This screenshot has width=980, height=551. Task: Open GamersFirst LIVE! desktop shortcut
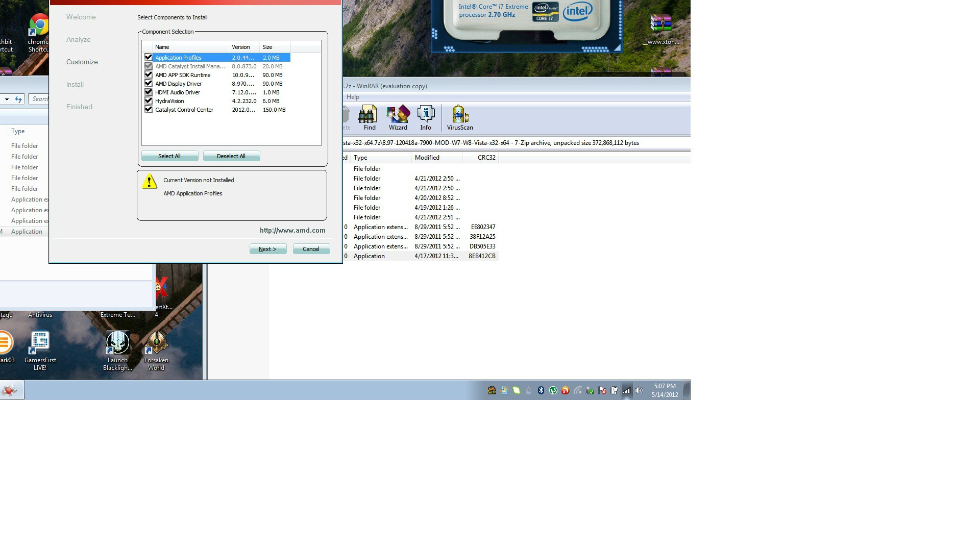pyautogui.click(x=40, y=351)
